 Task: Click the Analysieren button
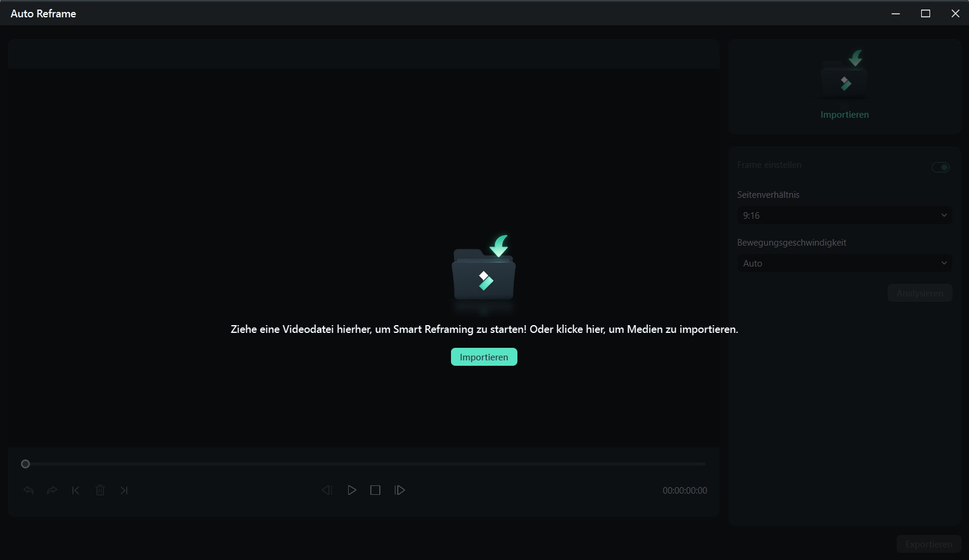(x=920, y=293)
